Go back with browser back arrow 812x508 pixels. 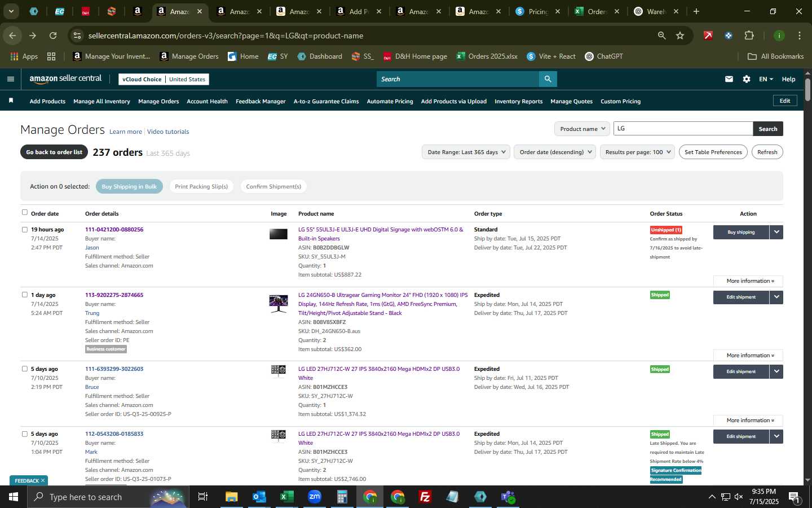click(12, 36)
